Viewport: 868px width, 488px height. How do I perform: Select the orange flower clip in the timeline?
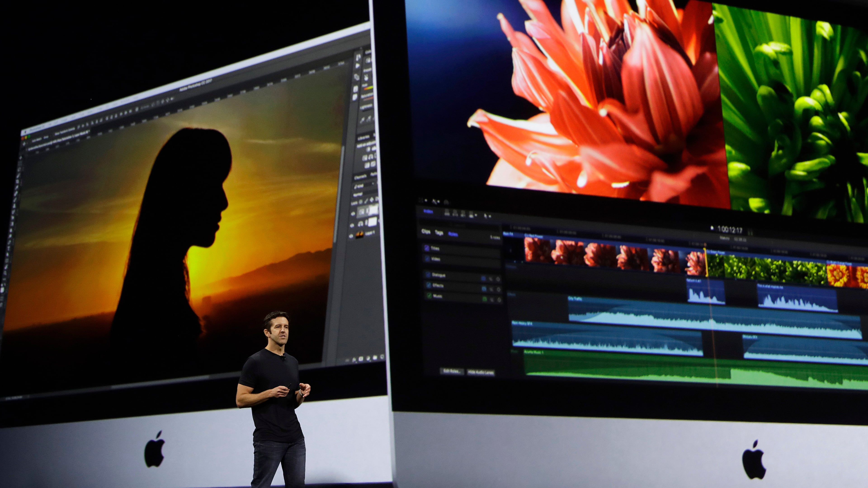[847, 274]
